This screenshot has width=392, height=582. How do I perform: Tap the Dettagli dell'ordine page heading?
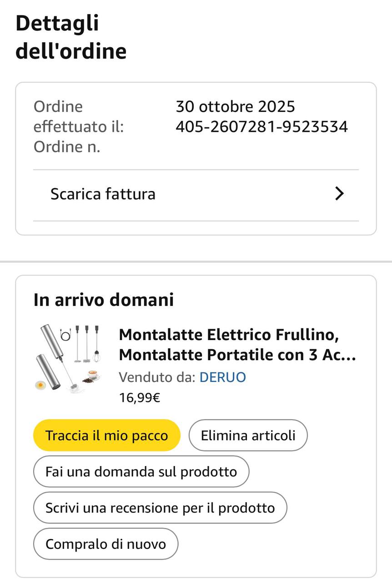71,37
